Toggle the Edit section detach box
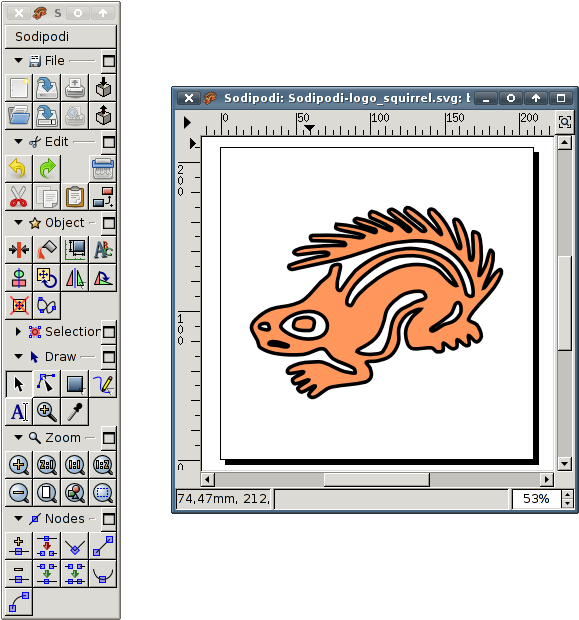 (x=109, y=142)
